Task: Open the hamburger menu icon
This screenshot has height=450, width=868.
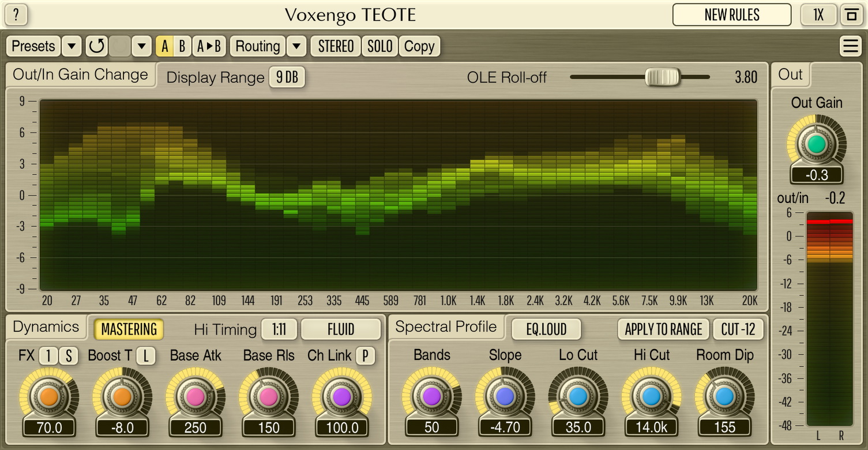Action: coord(851,46)
